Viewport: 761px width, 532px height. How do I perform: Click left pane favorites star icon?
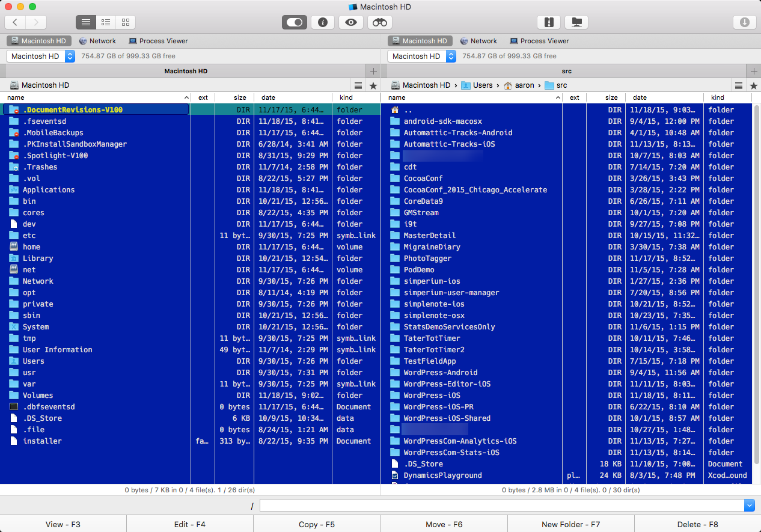click(x=373, y=85)
